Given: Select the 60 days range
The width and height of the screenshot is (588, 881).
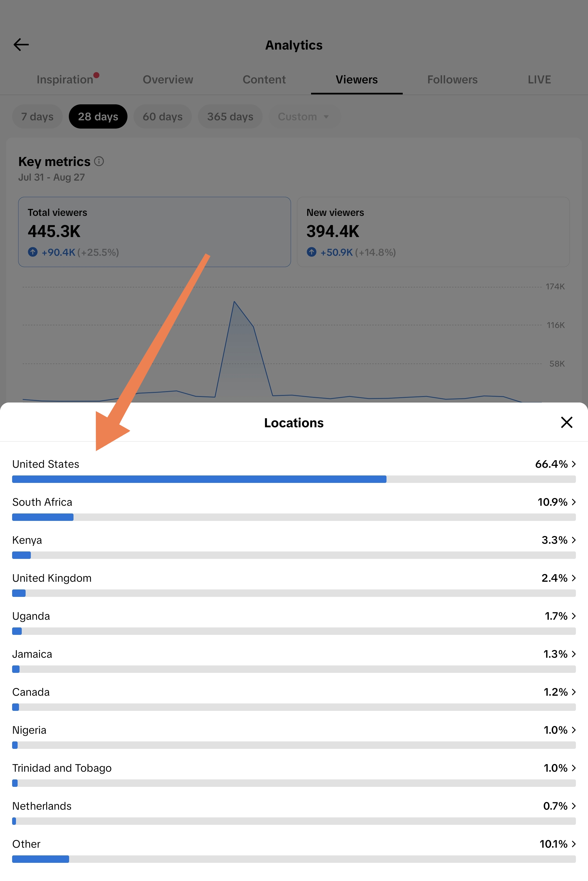Looking at the screenshot, I should click(162, 117).
